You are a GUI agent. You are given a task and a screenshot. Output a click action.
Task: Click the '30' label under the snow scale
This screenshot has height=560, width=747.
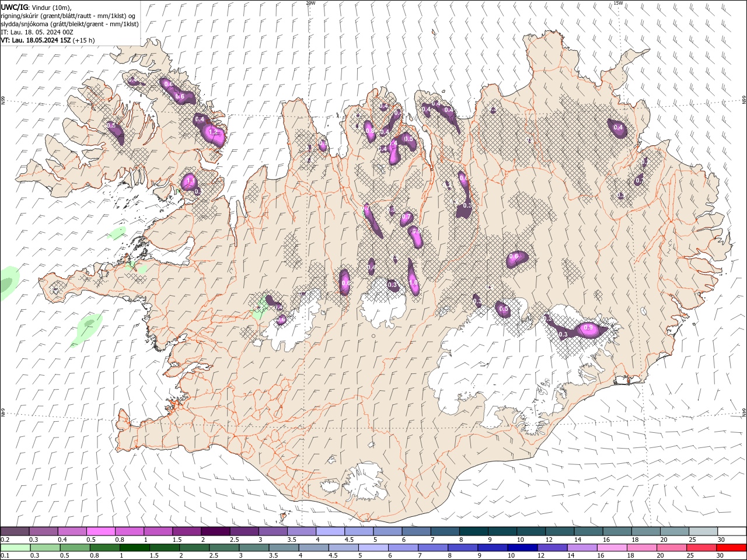click(721, 540)
